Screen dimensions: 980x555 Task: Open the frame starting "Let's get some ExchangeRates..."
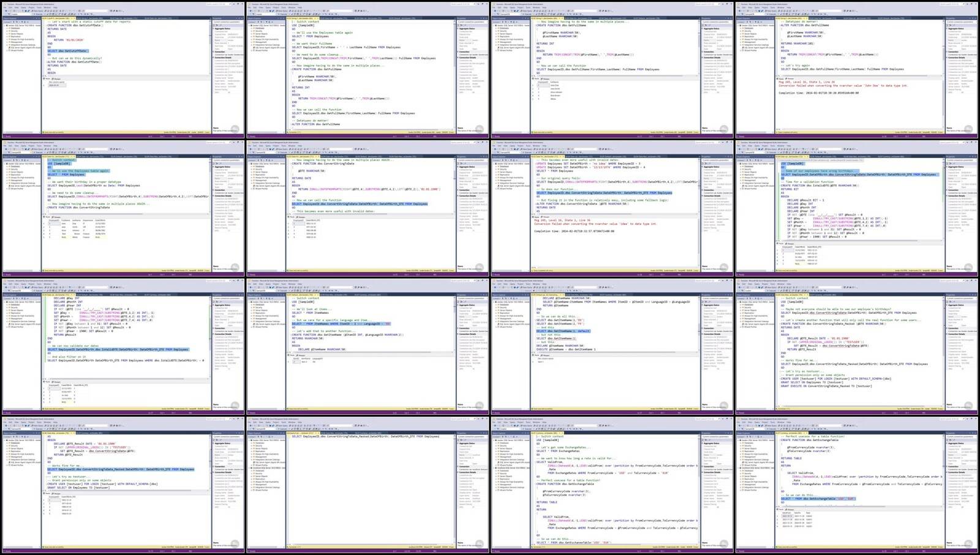click(612, 485)
